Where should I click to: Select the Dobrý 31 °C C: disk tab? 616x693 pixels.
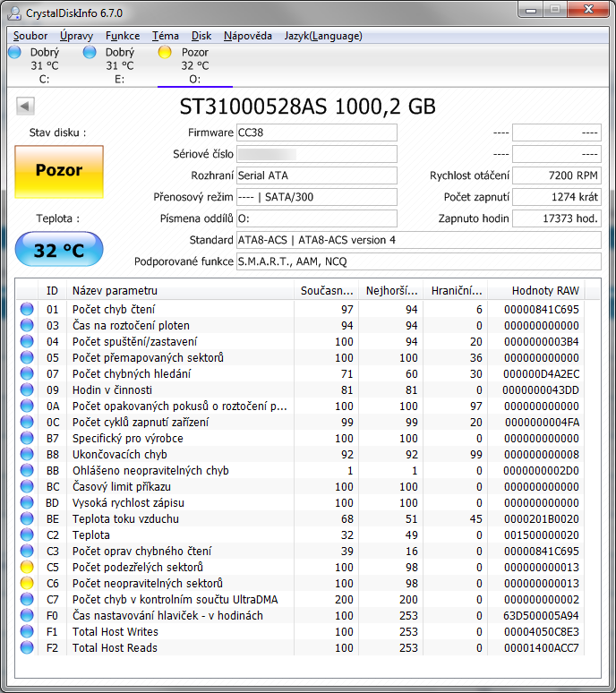pyautogui.click(x=45, y=65)
